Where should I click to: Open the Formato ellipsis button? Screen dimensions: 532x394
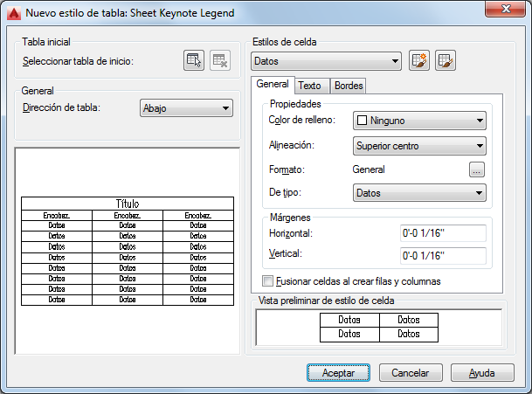[477, 169]
